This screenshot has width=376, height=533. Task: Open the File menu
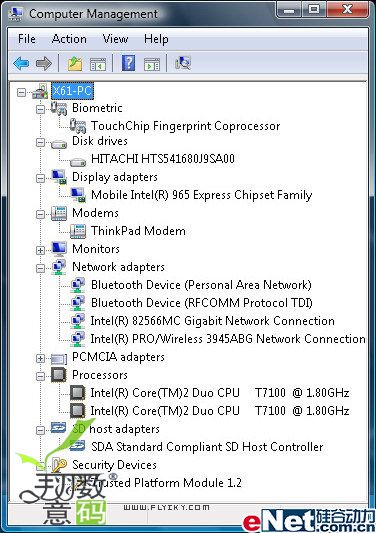point(27,39)
